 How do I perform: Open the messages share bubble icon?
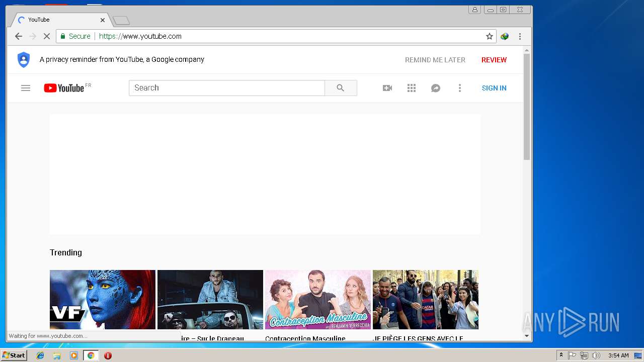pos(436,88)
